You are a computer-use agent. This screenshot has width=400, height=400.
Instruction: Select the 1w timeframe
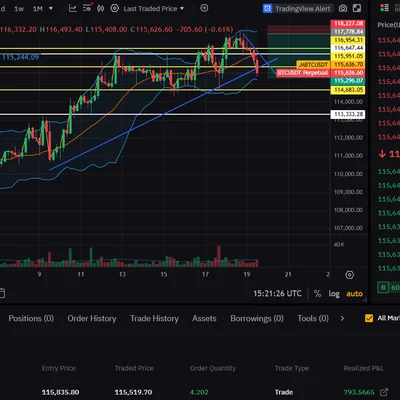click(x=19, y=9)
